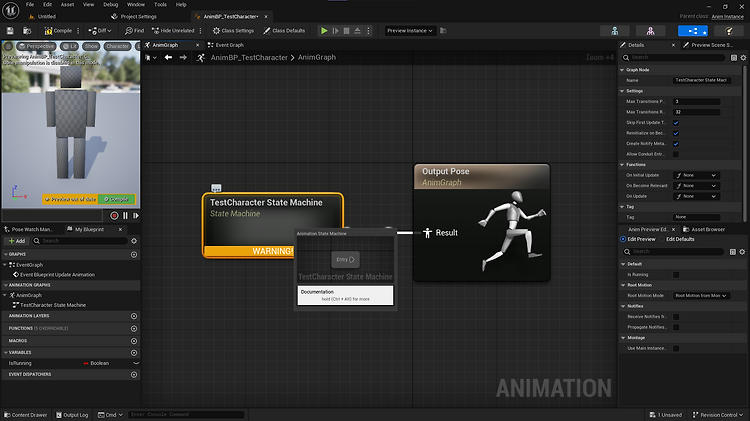The image size is (750, 421).
Task: Start play simulation with green Play icon
Action: tap(324, 31)
